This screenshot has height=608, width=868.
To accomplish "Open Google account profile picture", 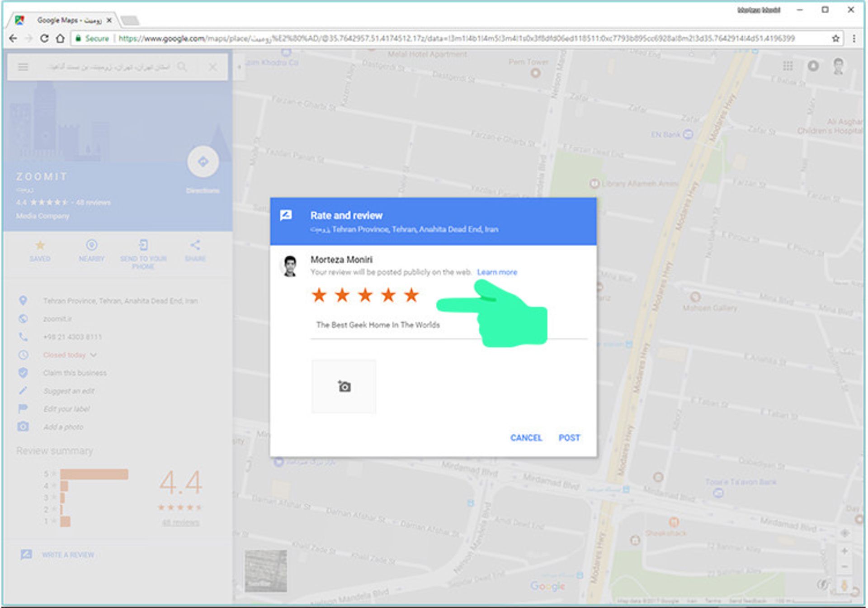I will click(839, 66).
